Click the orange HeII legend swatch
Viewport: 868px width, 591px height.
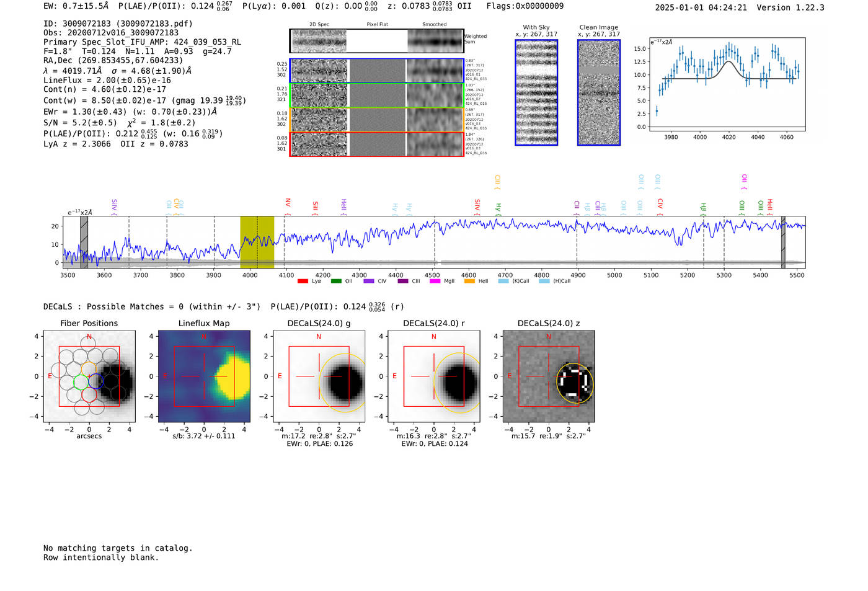coord(469,281)
